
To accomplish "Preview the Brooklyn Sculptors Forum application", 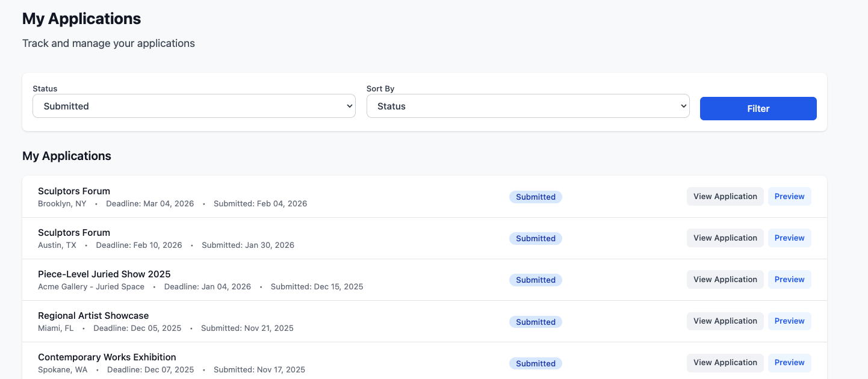I will click(789, 196).
